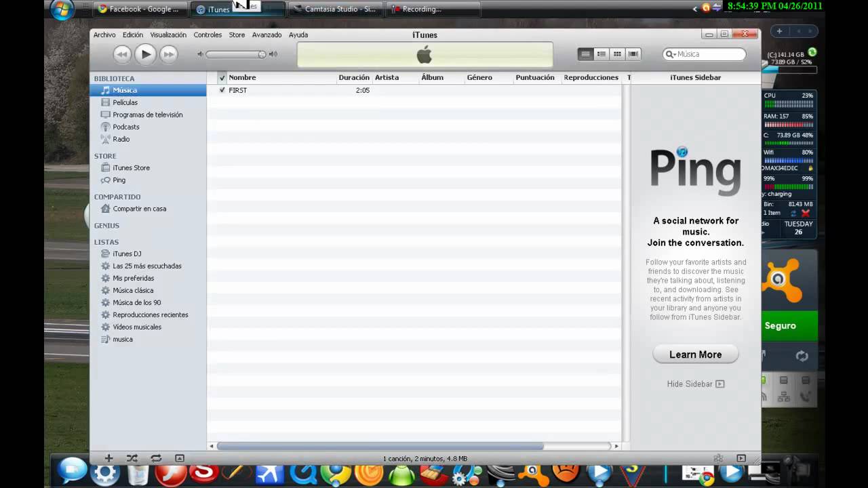Click the volume slider knob

[262, 54]
